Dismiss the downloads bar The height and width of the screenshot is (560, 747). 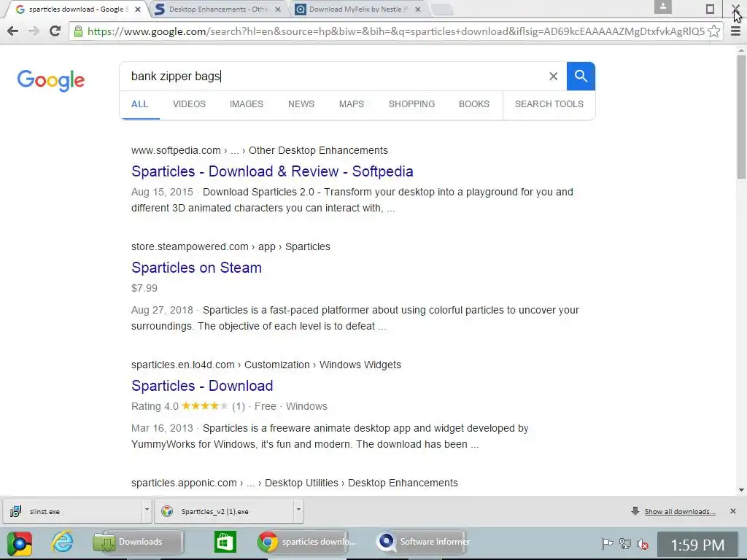[732, 511]
